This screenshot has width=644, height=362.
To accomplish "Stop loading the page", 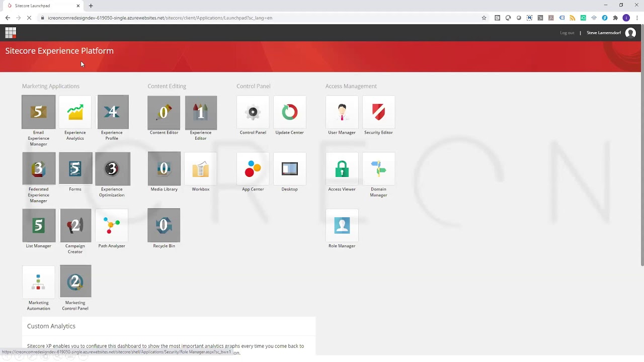I will [29, 18].
